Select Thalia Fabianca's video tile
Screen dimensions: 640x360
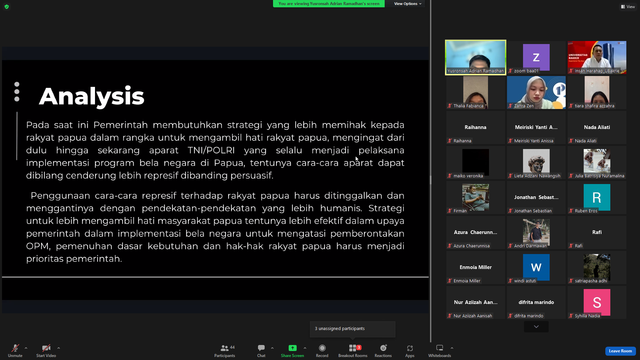click(x=476, y=92)
